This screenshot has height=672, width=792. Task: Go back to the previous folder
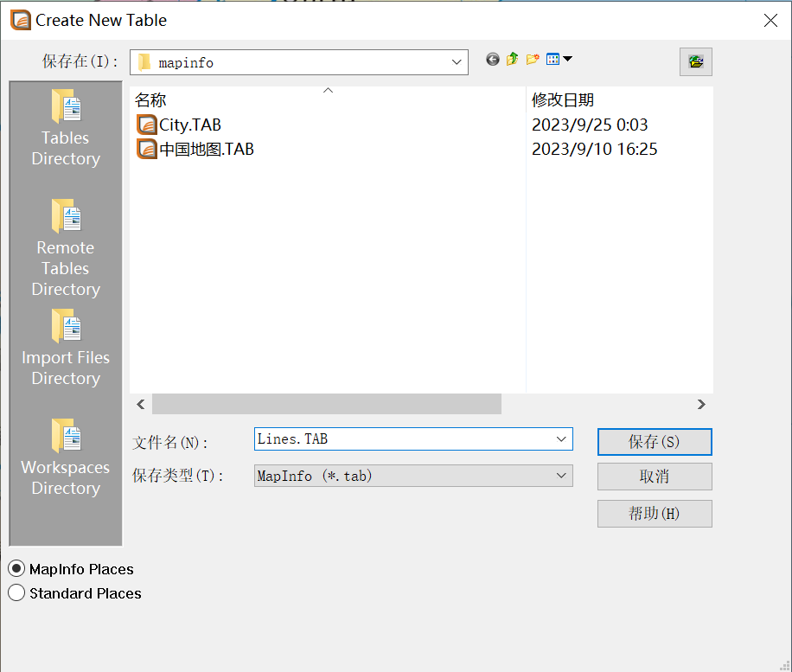(x=493, y=59)
